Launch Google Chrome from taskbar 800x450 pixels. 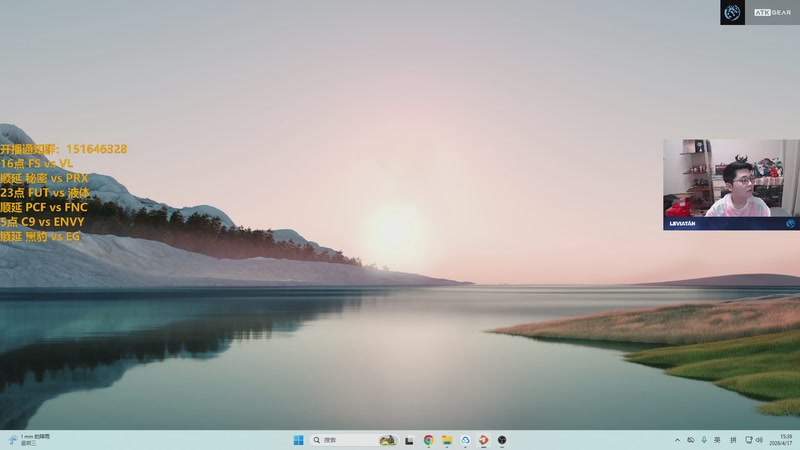pyautogui.click(x=429, y=440)
